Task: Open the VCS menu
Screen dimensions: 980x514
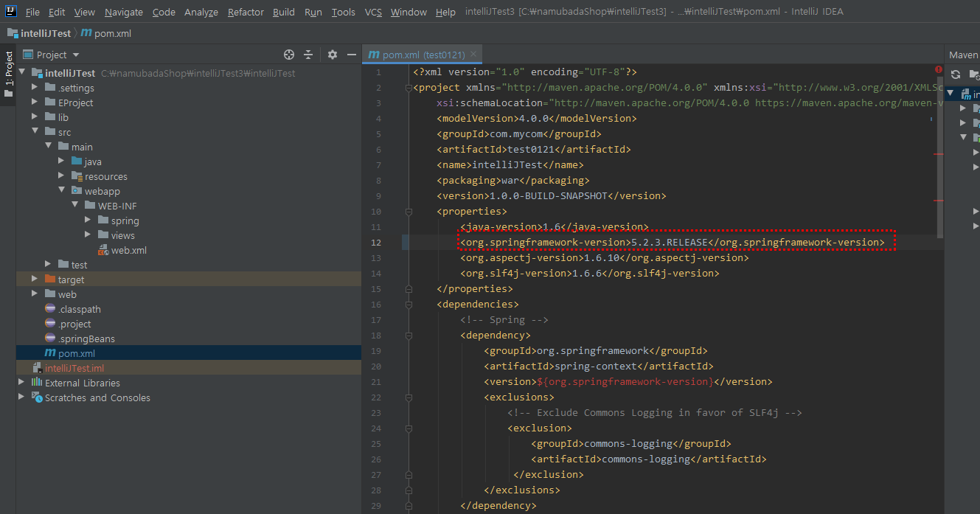Action: click(373, 12)
